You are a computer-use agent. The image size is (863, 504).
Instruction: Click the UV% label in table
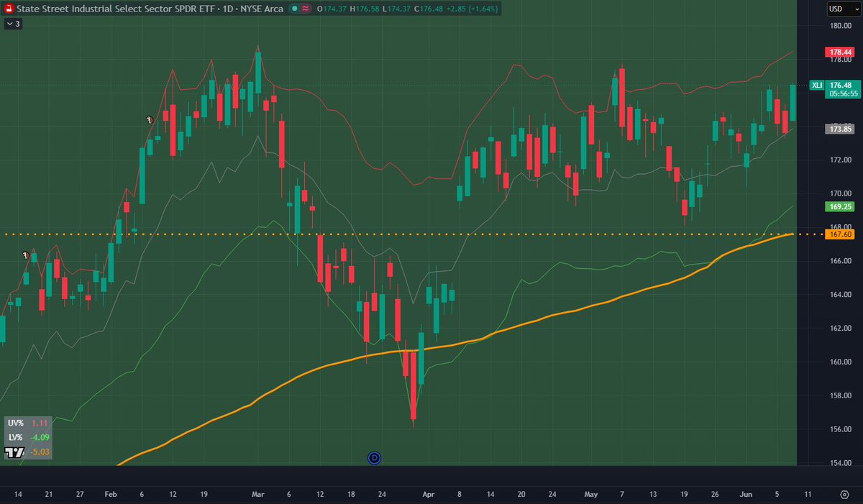coord(14,423)
